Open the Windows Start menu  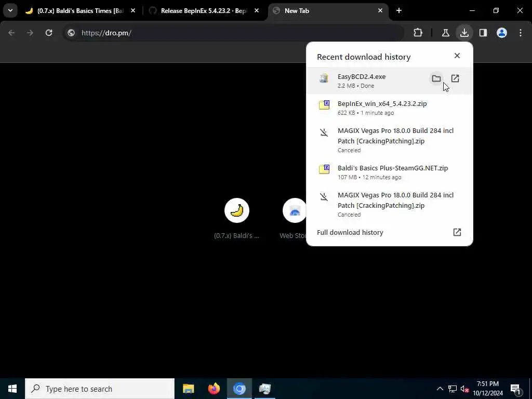[x=12, y=389]
